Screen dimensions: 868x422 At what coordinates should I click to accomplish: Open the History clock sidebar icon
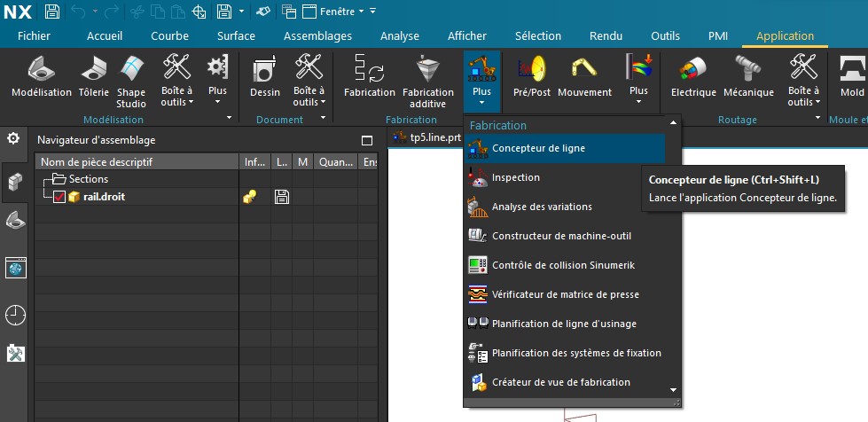coord(15,315)
